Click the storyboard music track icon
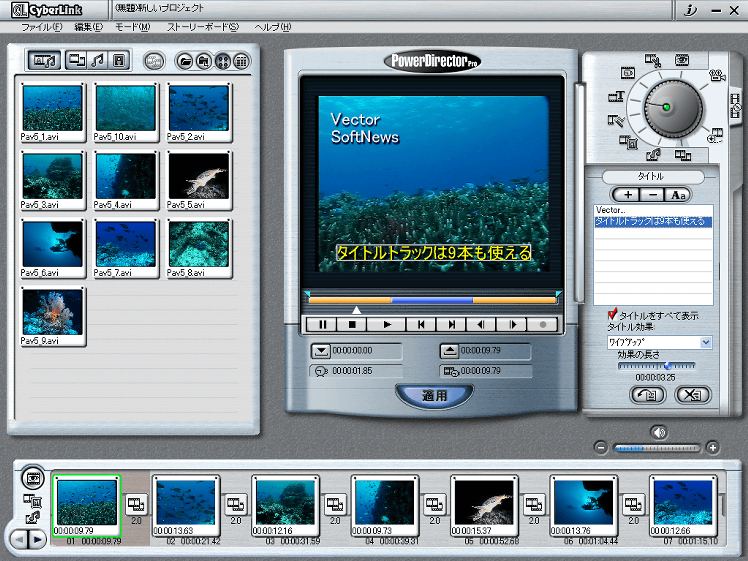Viewport: 748px width, 561px height. click(32, 517)
